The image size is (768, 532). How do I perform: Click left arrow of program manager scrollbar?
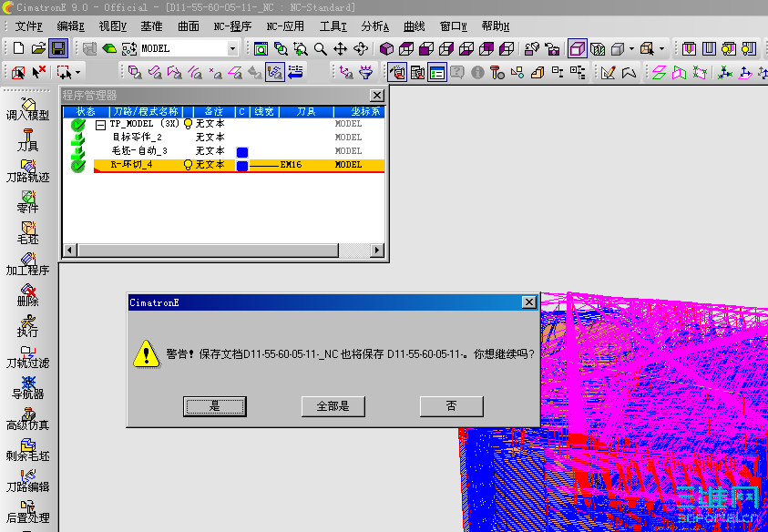[x=69, y=251]
